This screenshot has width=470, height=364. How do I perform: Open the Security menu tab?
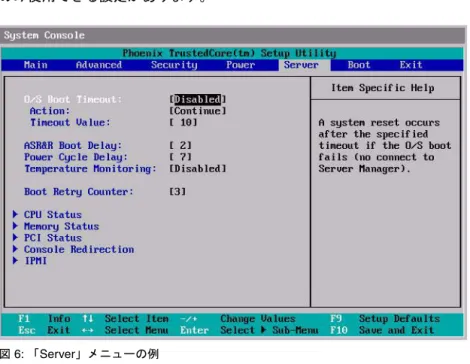pos(174,65)
